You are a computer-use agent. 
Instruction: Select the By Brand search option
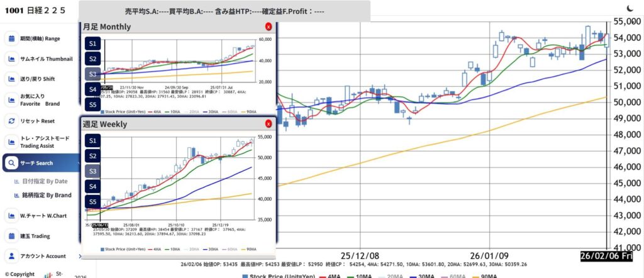[x=47, y=195]
